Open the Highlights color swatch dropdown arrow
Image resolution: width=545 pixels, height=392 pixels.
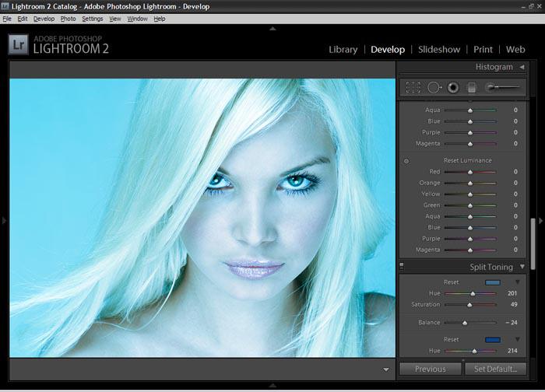pyautogui.click(x=518, y=282)
